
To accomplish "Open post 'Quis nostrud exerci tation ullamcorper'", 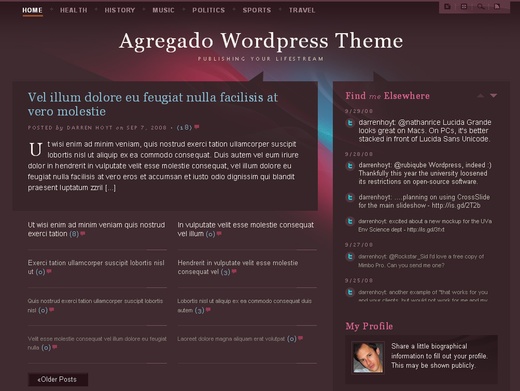I will [x=95, y=305].
